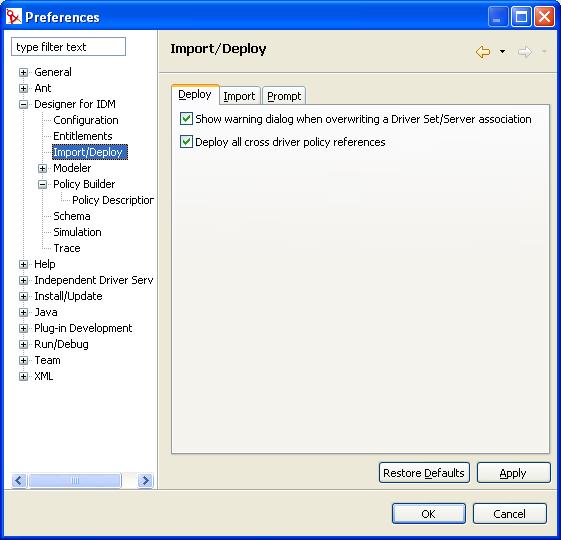Select Trace in the tree
The width and height of the screenshot is (561, 540).
67,248
